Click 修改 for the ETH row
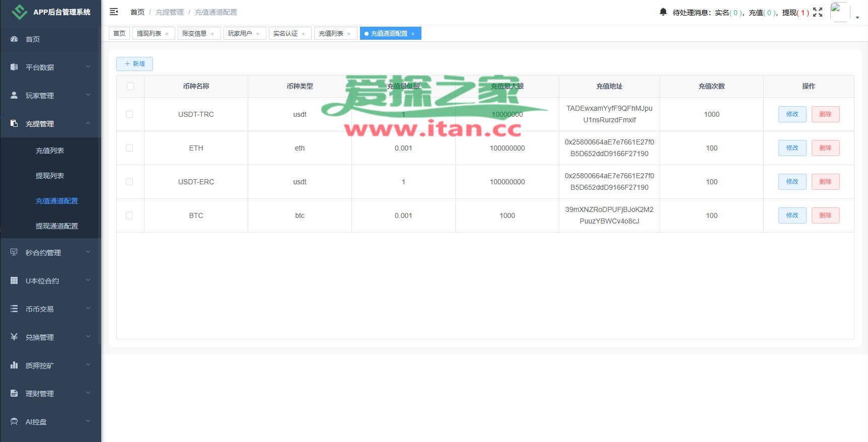 click(792, 148)
